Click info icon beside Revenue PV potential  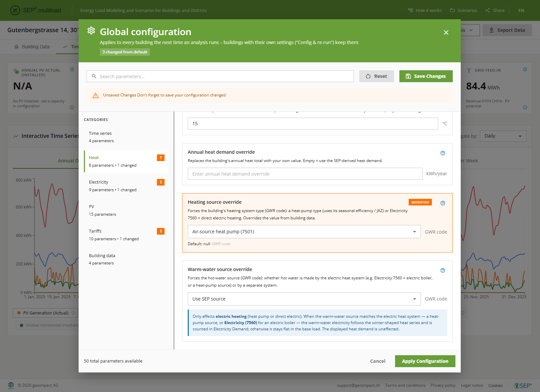[x=525, y=107]
